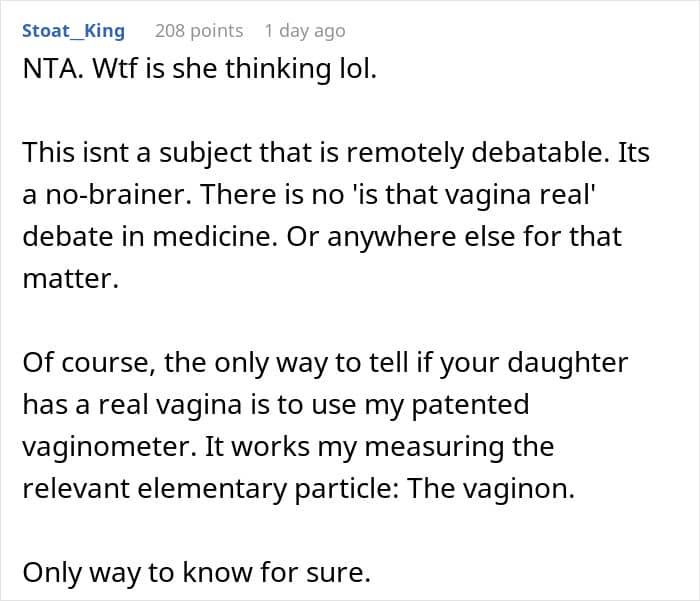Click the "NTA" verdict text
The width and height of the screenshot is (700, 601).
tap(48, 74)
